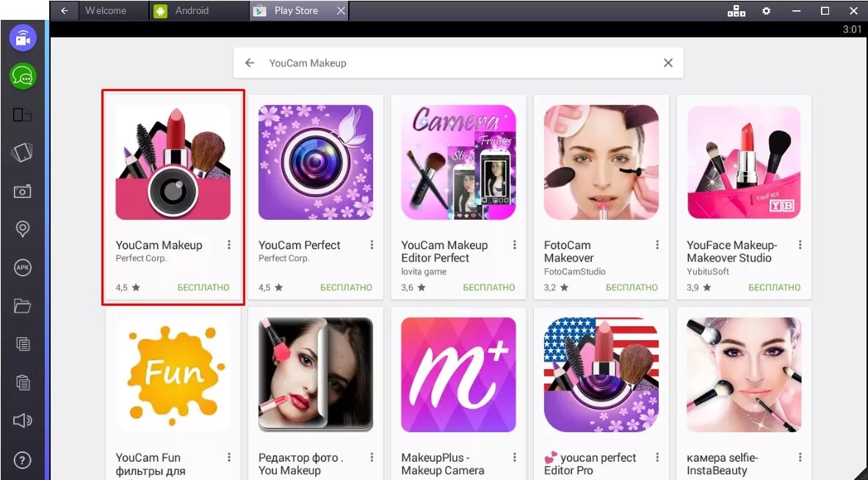
Task: Click the FotoCam Makeover app title
Action: pyautogui.click(x=568, y=251)
